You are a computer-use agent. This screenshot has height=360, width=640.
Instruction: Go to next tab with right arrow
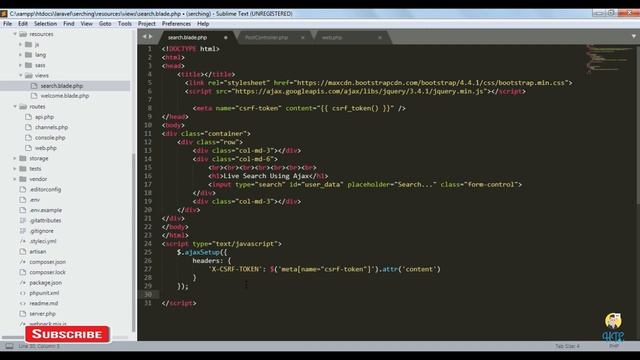(x=151, y=37)
